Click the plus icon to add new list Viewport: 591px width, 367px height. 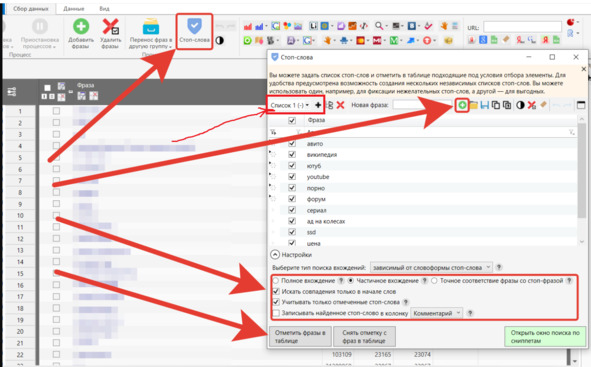coord(318,105)
